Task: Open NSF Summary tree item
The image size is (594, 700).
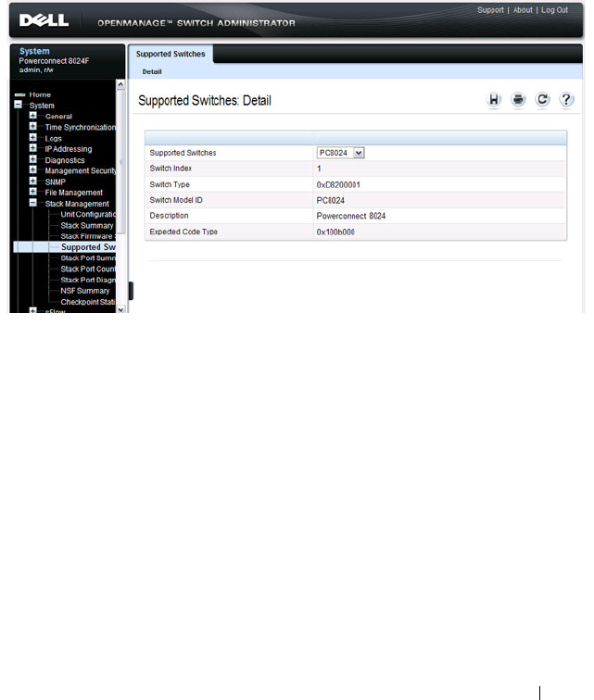Action: pos(85,291)
